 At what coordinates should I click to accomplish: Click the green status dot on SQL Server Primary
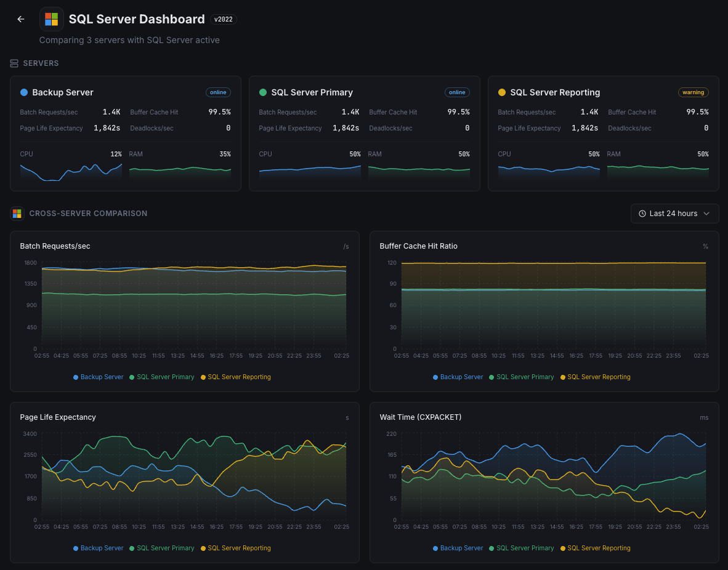tap(262, 92)
